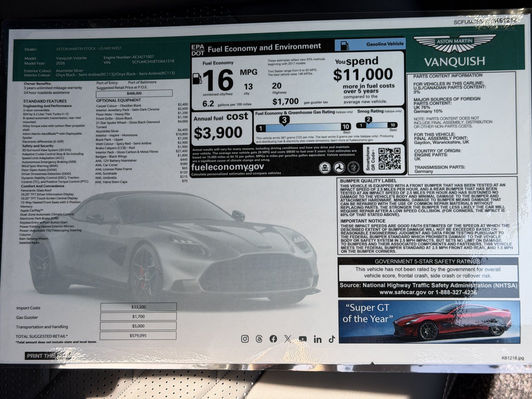
Task: Click the Facebook icon
Action: click(x=273, y=339)
